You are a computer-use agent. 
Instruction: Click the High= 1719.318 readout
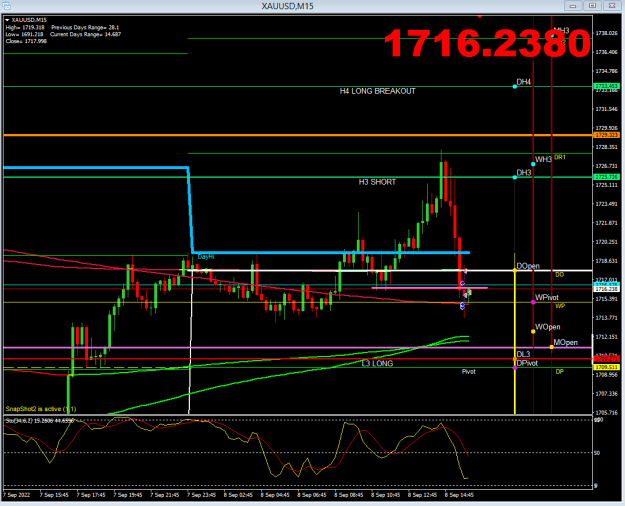click(25, 28)
